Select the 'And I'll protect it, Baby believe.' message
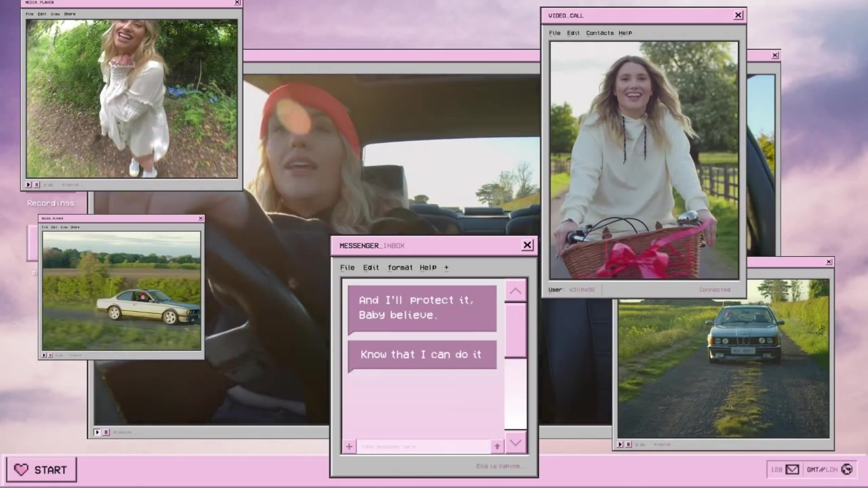 pyautogui.click(x=422, y=309)
